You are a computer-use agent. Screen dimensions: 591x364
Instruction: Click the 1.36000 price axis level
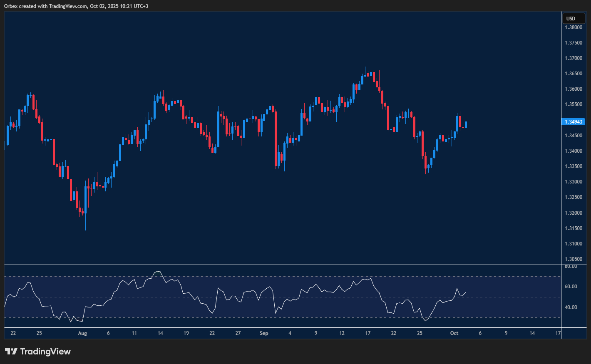[x=573, y=89]
